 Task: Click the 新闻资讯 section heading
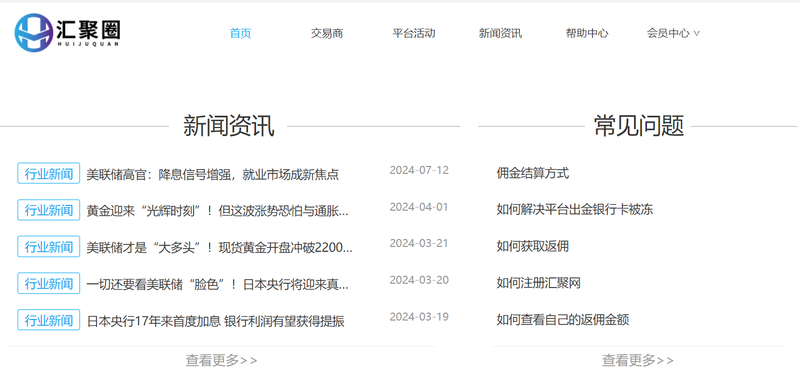click(x=229, y=126)
